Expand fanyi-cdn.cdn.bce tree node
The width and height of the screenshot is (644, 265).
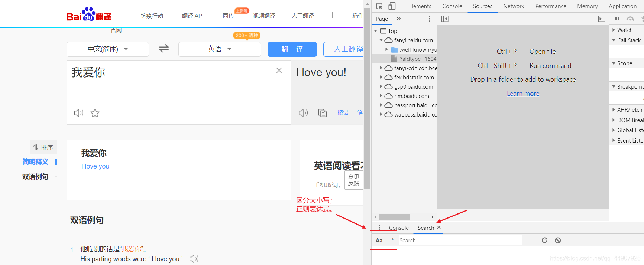point(381,68)
